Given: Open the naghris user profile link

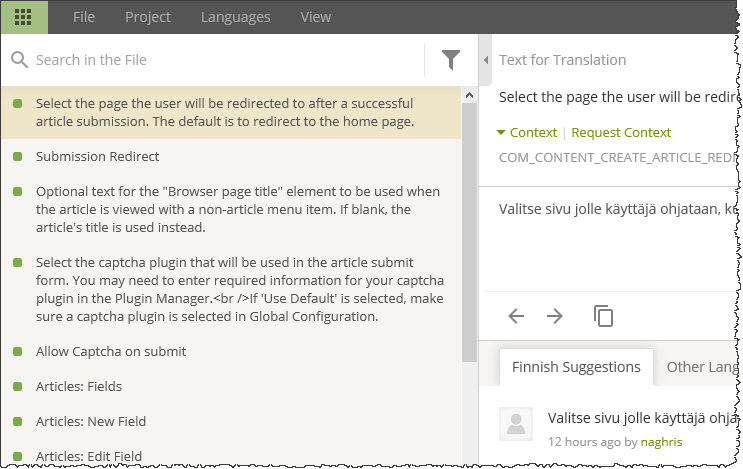Looking at the screenshot, I should [660, 440].
